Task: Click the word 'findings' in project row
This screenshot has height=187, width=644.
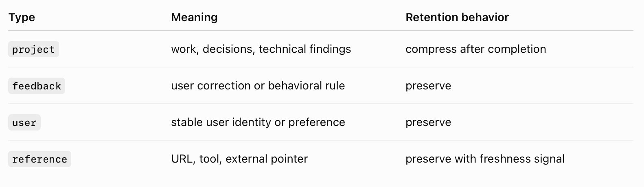Action: coord(330,49)
